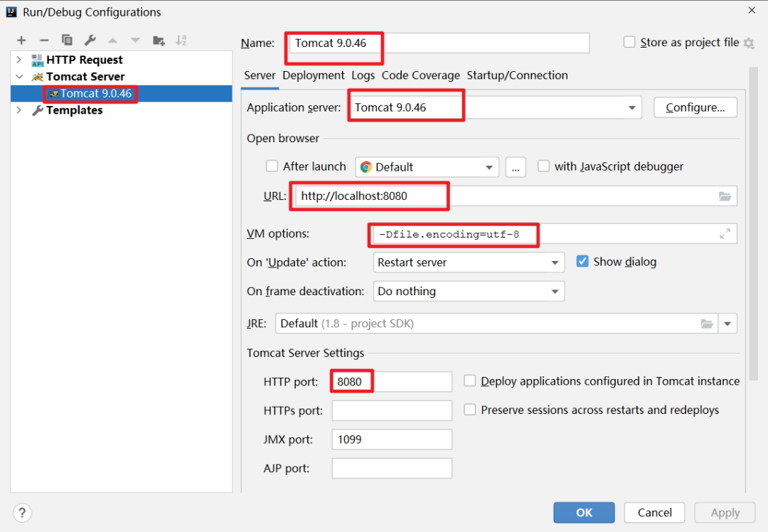The width and height of the screenshot is (768, 532).
Task: Edit run configuration templates
Action: 90,40
